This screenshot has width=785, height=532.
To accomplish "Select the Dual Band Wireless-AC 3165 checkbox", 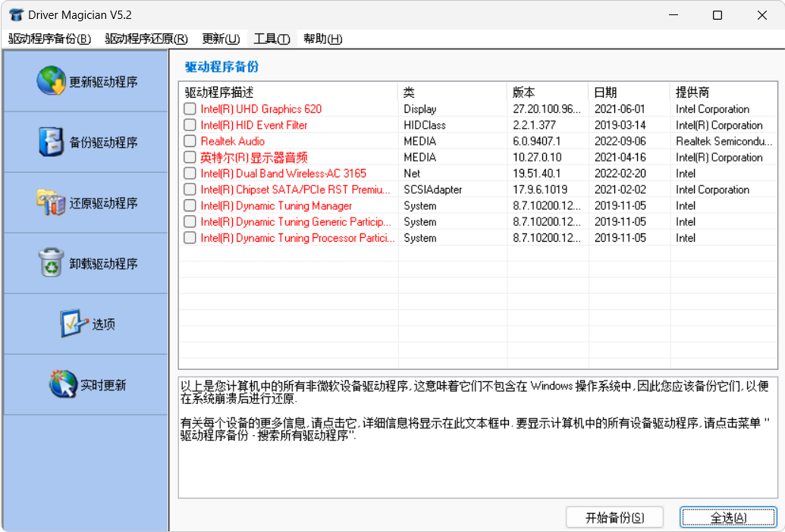I will pos(190,173).
